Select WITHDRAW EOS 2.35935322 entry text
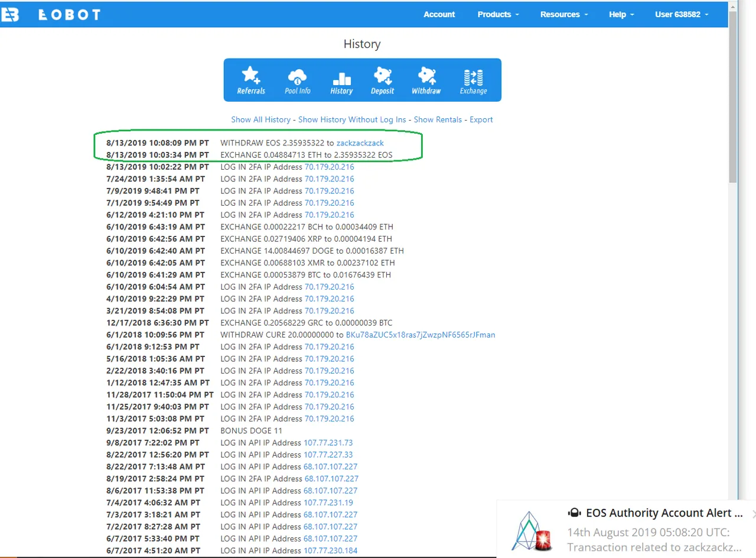Viewport: 756px width, 558px height. click(302, 143)
